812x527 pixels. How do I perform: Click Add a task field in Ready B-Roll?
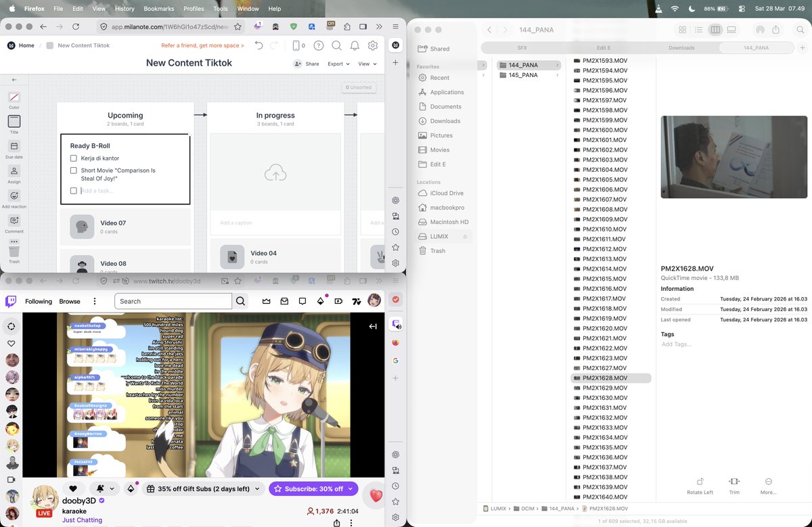point(97,191)
